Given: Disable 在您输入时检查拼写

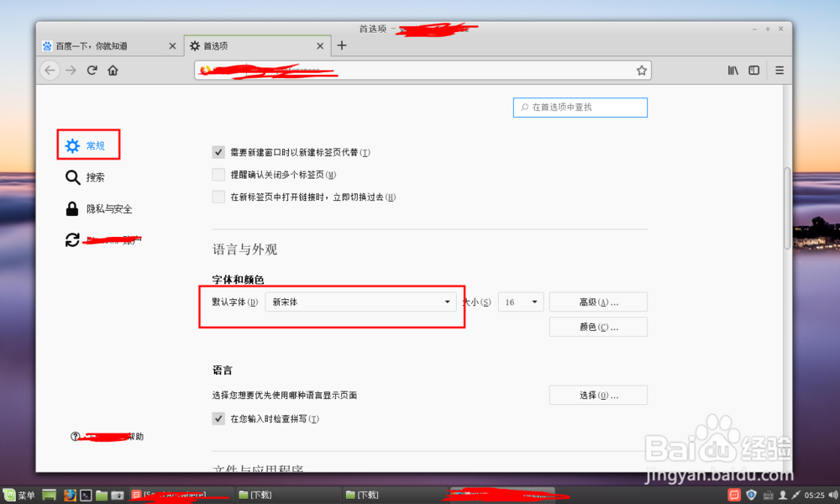Looking at the screenshot, I should 218,418.
